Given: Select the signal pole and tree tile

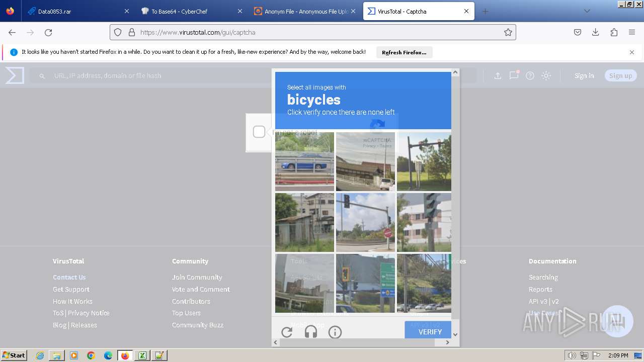Looking at the screenshot, I should (x=424, y=161).
